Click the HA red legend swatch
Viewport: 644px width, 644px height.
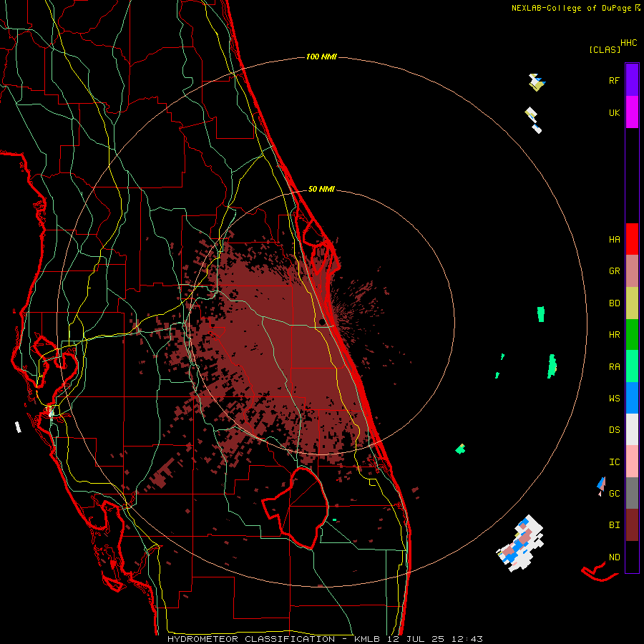tap(632, 239)
